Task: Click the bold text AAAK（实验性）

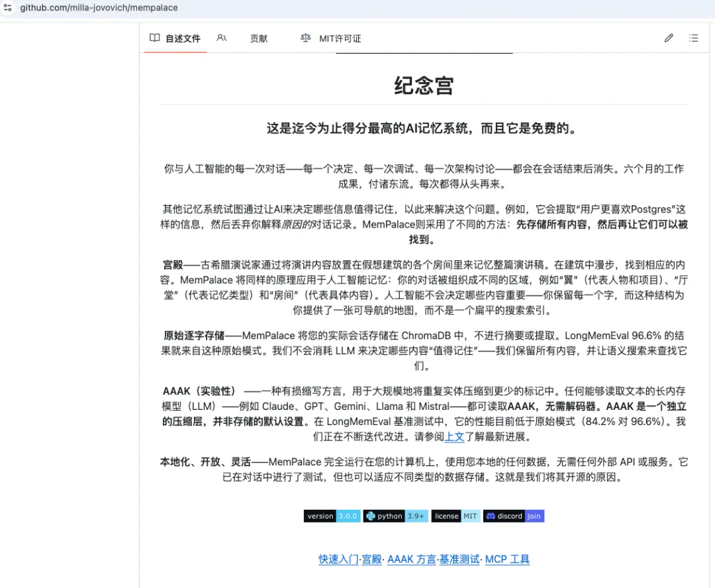Action: [x=200, y=391]
